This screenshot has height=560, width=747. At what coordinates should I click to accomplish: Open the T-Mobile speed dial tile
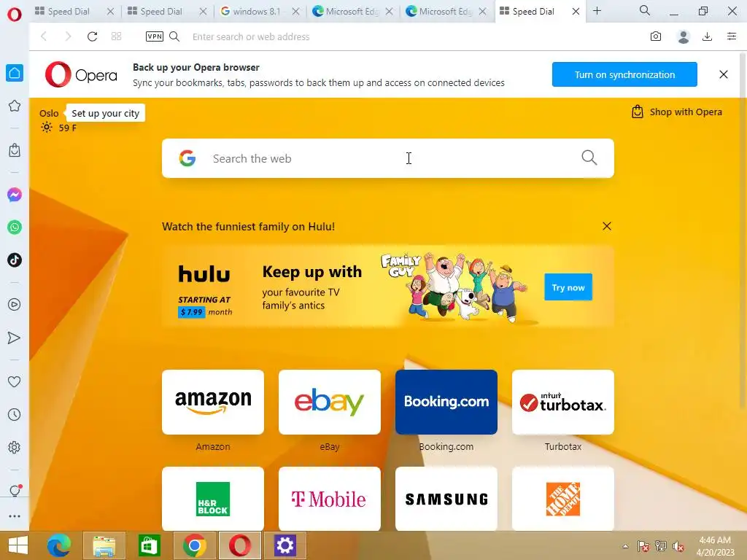[x=330, y=499]
